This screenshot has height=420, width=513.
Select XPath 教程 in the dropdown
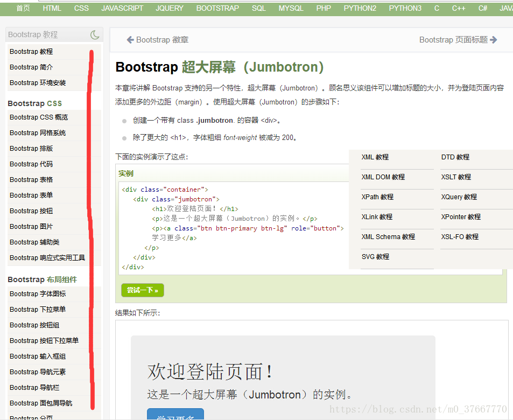point(377,197)
